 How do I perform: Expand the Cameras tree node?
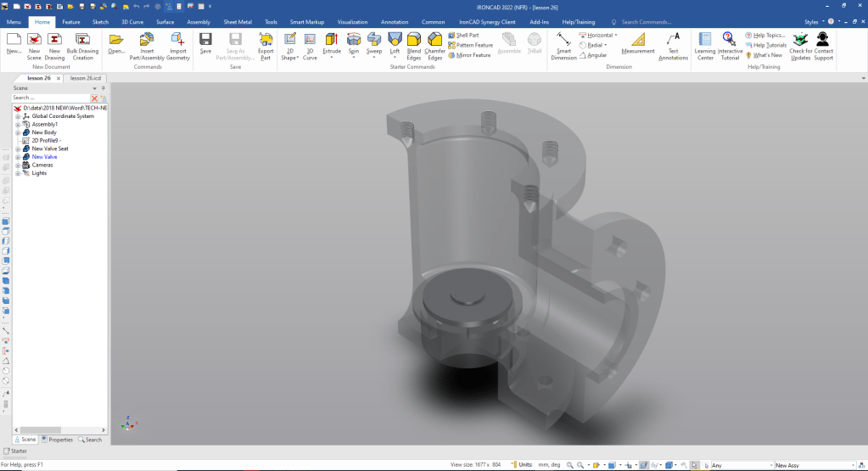pyautogui.click(x=17, y=165)
